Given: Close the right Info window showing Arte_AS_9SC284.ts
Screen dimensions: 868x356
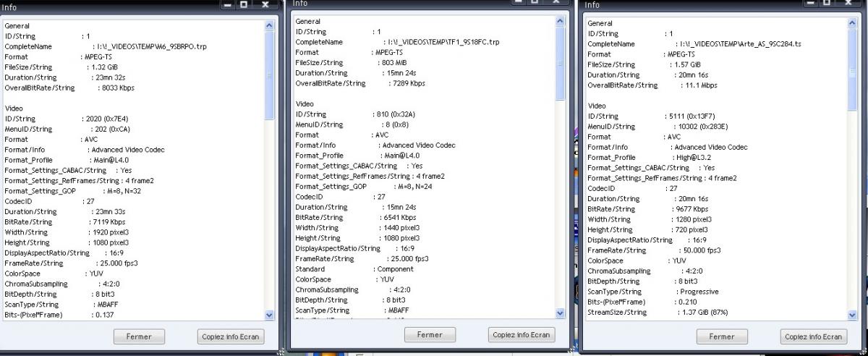Looking at the screenshot, I should coord(847,4).
